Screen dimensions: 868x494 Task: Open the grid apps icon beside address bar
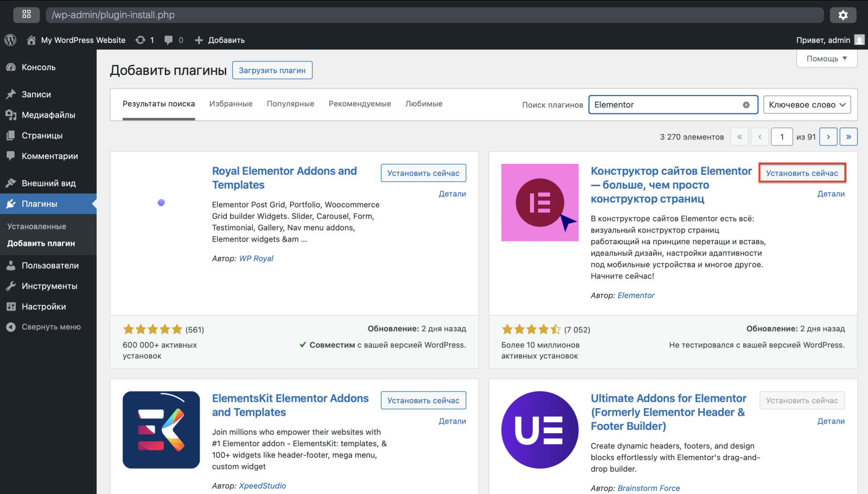(27, 15)
